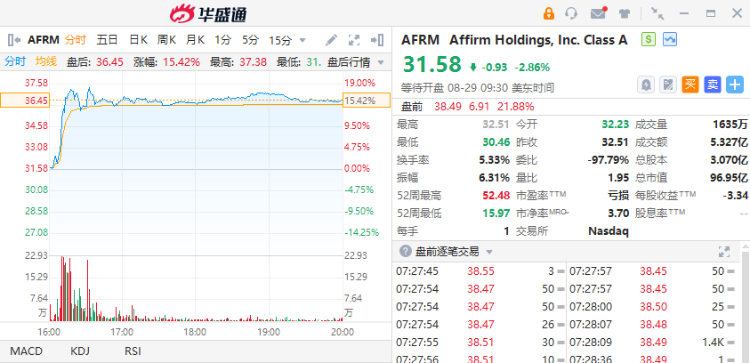Click the 华盛通 logo
This screenshot has height=363, width=750.
pyautogui.click(x=209, y=14)
